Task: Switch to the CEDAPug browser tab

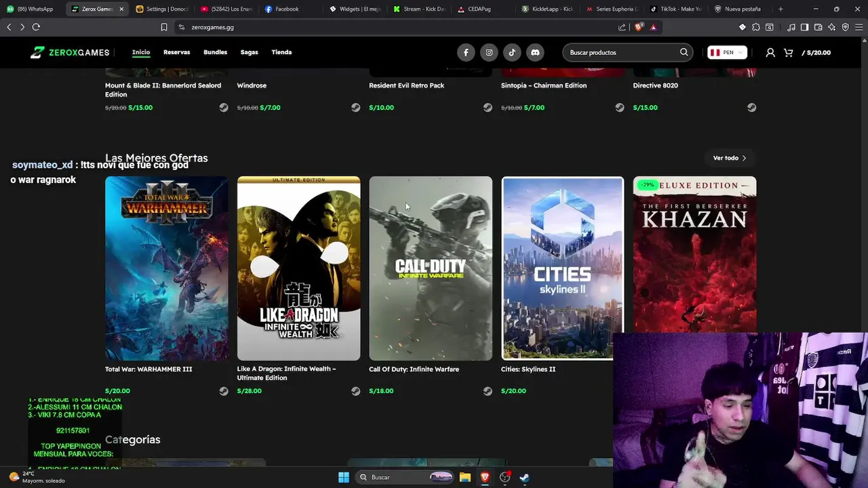Action: pyautogui.click(x=485, y=9)
